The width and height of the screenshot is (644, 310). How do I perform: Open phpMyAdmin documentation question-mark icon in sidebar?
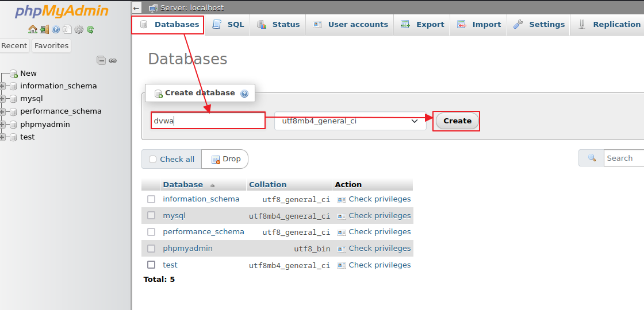pos(56,29)
